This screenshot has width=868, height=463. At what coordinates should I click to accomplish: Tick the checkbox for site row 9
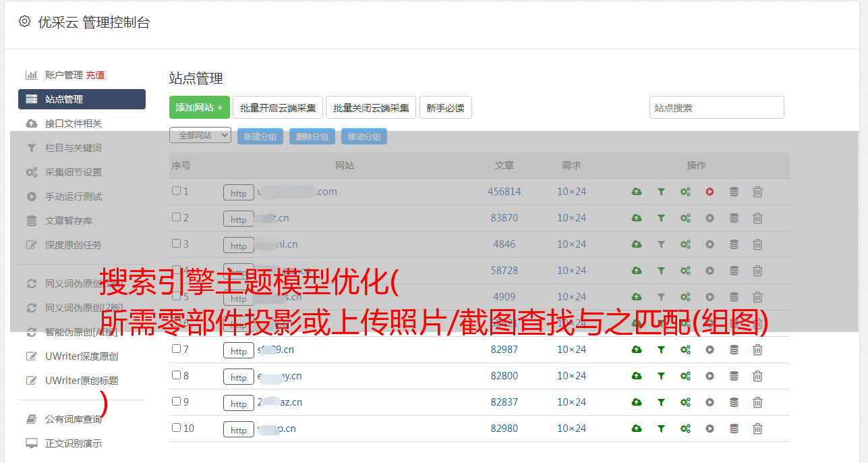176,402
